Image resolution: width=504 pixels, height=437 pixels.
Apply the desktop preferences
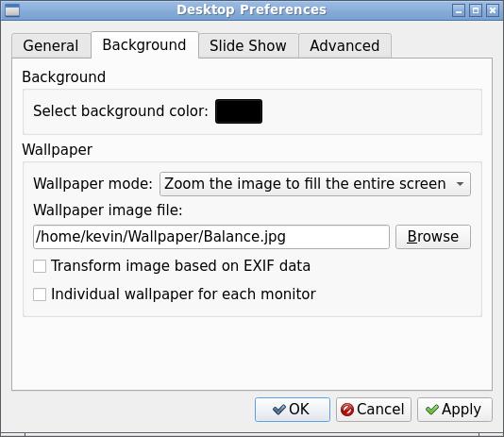click(455, 410)
